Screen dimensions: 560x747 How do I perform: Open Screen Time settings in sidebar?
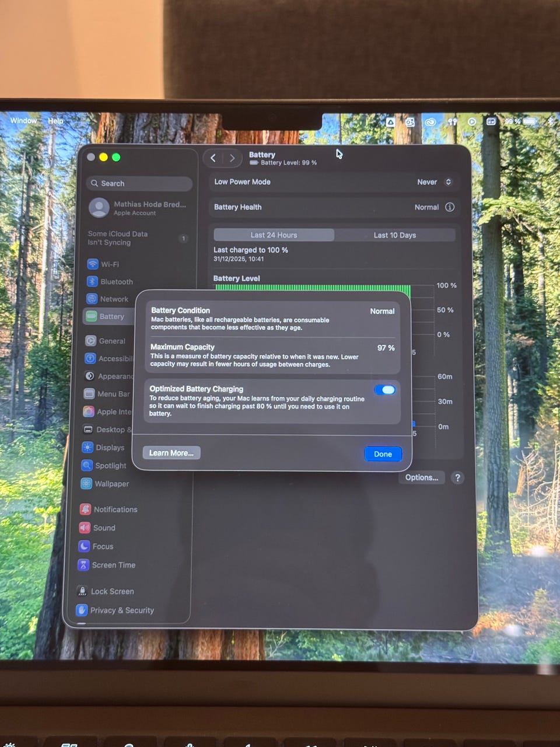click(107, 565)
